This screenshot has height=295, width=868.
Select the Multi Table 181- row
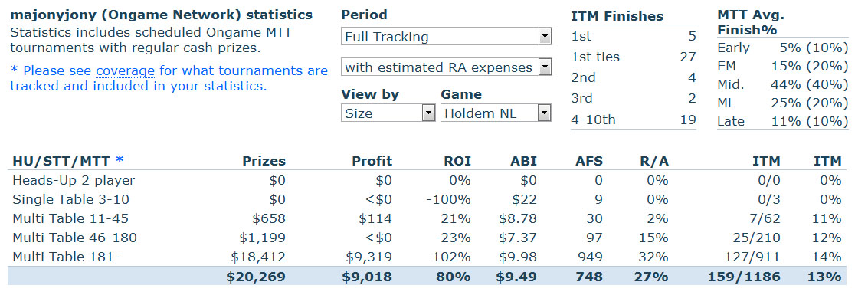tap(427, 257)
